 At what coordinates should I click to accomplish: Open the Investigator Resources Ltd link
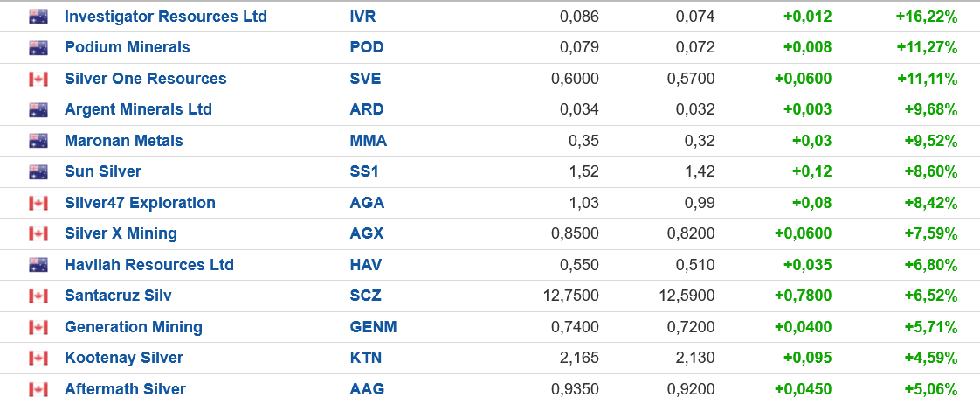(166, 17)
